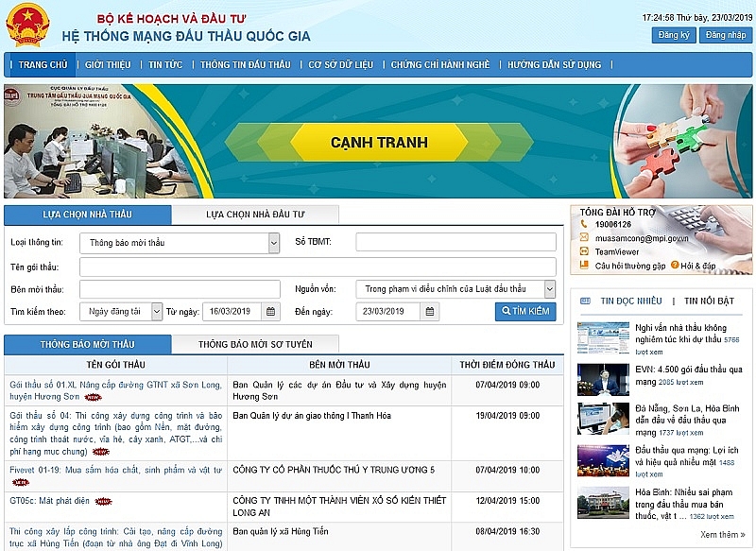This screenshot has width=756, height=551.
Task: Expand the 'Loại thông tin' dropdown
Action: [x=274, y=243]
